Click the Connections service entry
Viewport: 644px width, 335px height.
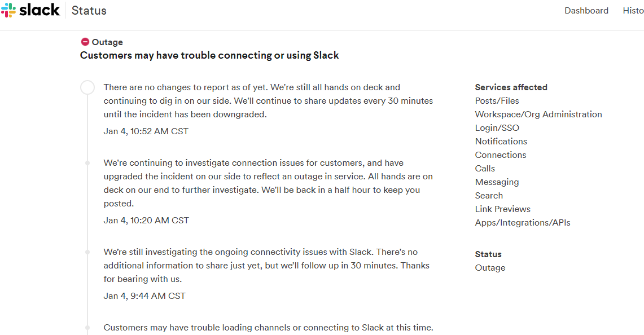[500, 155]
